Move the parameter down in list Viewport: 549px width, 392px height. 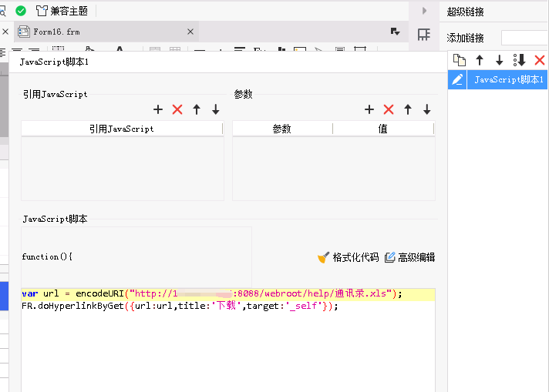(427, 110)
